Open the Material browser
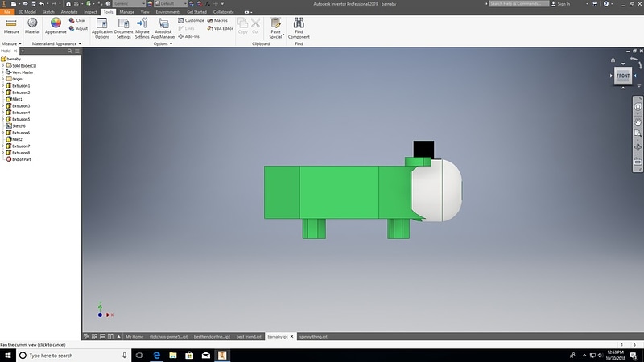Screen dimensions: 644x362 coord(32,27)
